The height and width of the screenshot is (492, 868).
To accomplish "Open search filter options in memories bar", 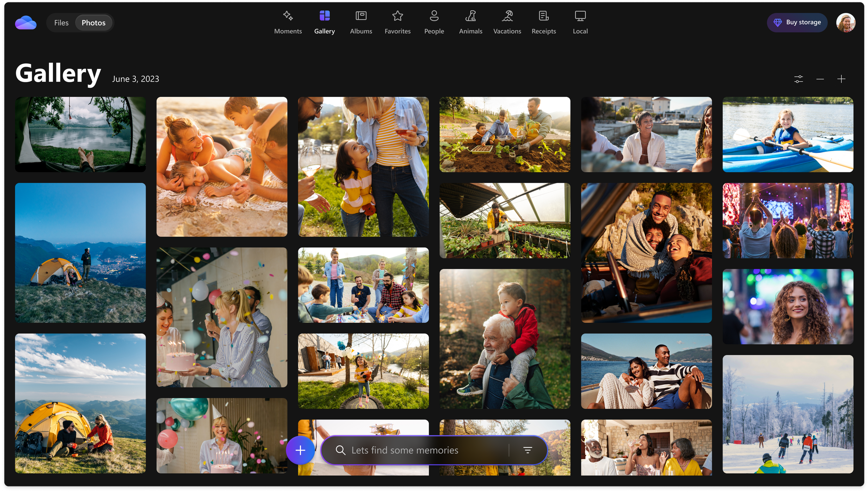I will 527,450.
